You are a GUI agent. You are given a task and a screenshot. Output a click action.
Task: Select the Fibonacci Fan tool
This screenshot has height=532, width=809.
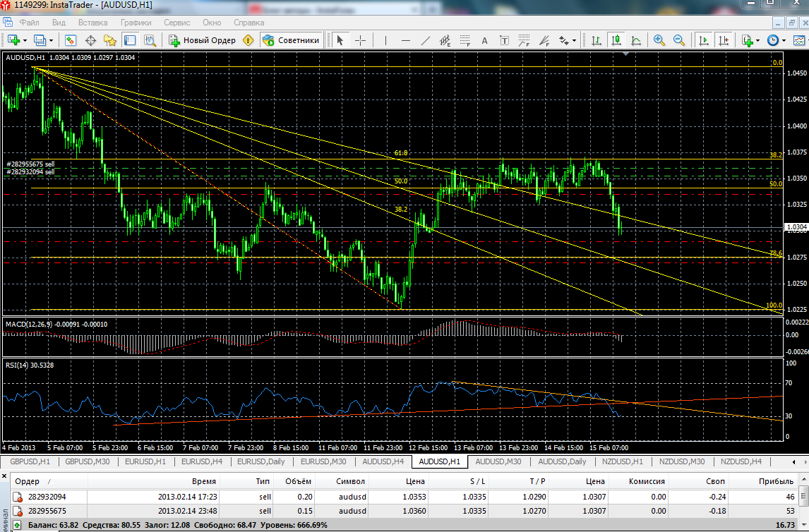tap(544, 40)
